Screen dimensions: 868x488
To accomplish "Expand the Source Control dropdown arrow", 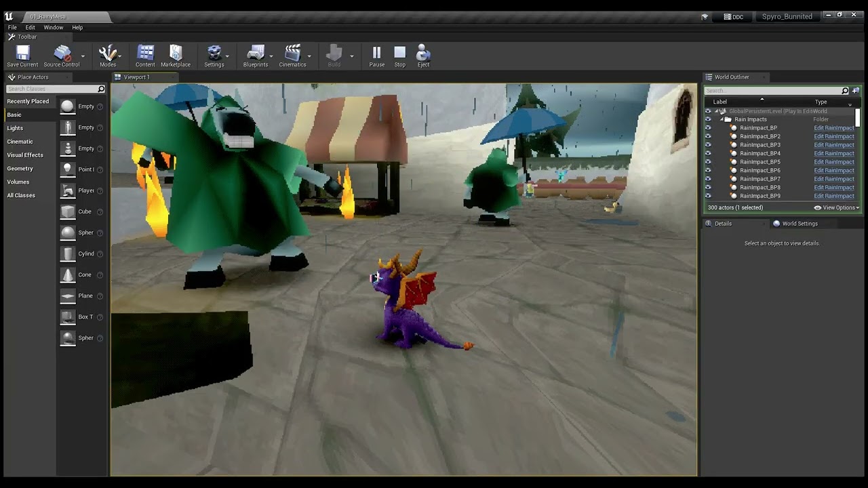I will click(x=83, y=56).
